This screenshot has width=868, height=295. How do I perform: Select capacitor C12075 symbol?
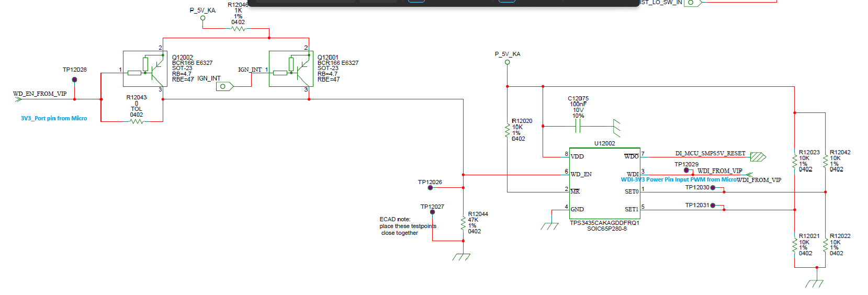coord(578,126)
